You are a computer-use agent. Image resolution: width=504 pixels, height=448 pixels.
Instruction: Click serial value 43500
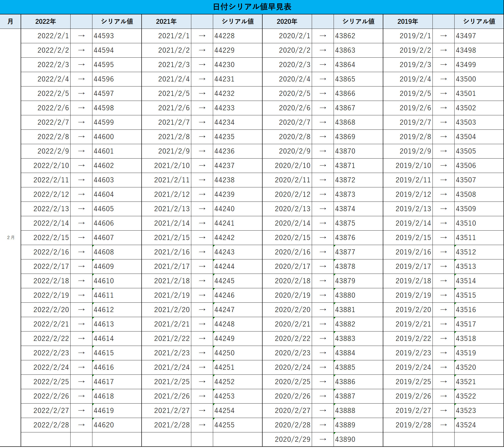(x=479, y=79)
